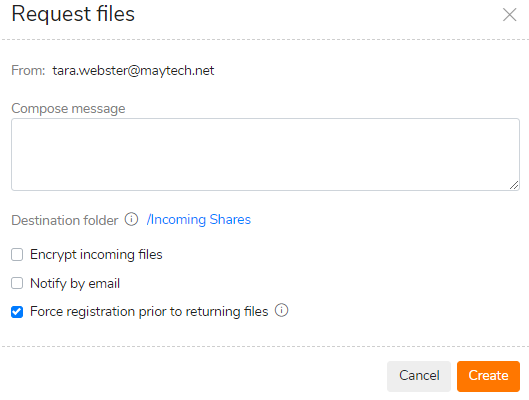Viewport: 529px width, 400px height.
Task: Click the Compose message field label
Action: click(x=68, y=109)
